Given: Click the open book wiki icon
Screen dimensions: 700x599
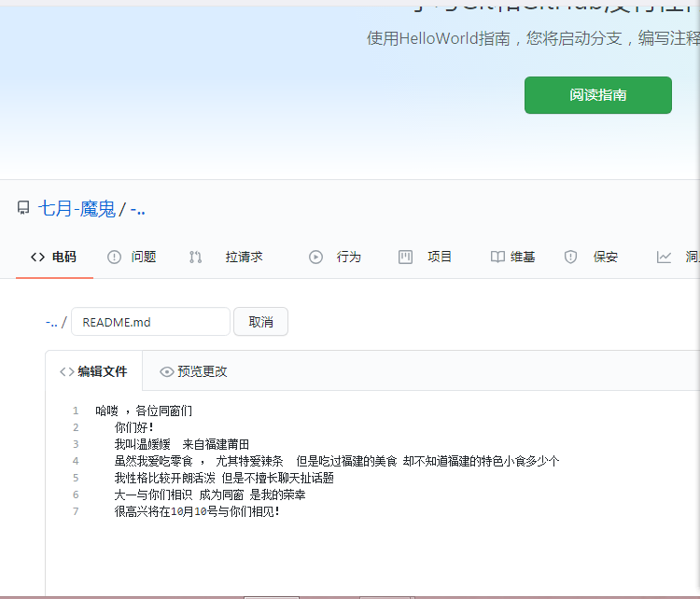Looking at the screenshot, I should coord(497,258).
